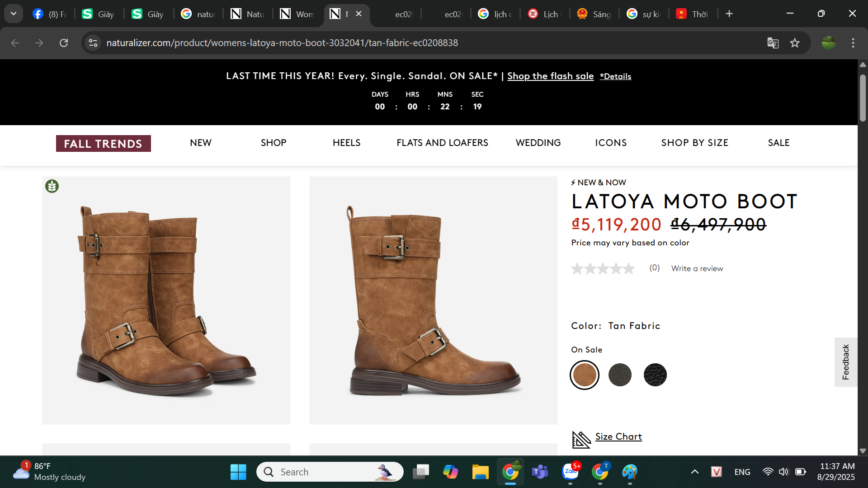Open Chrome three-dot menu
Screen dimensions: 868x488
[853, 43]
